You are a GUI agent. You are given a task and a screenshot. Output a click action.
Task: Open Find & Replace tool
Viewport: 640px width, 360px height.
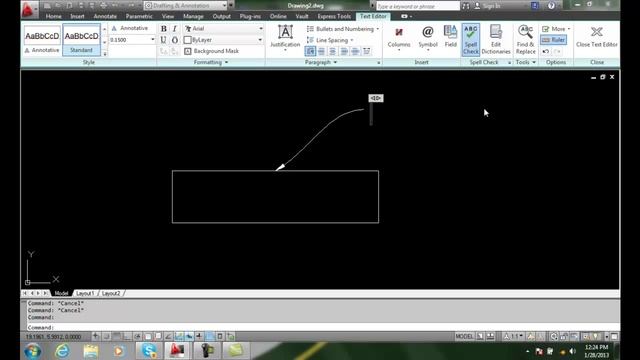525,40
